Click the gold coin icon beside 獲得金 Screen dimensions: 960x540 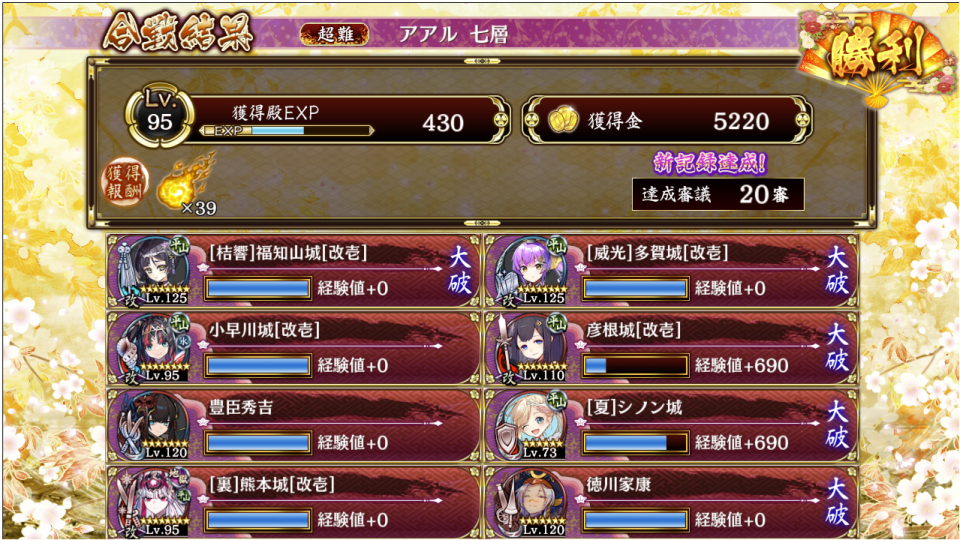point(563,120)
